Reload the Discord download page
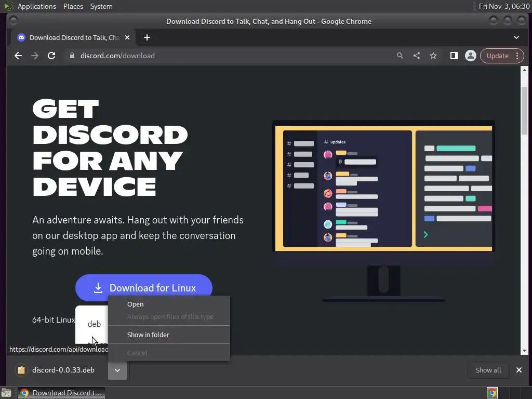 [51, 56]
